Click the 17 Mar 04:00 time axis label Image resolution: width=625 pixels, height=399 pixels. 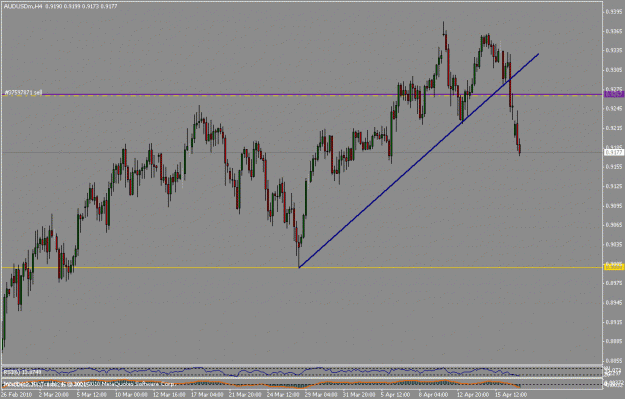[207, 395]
